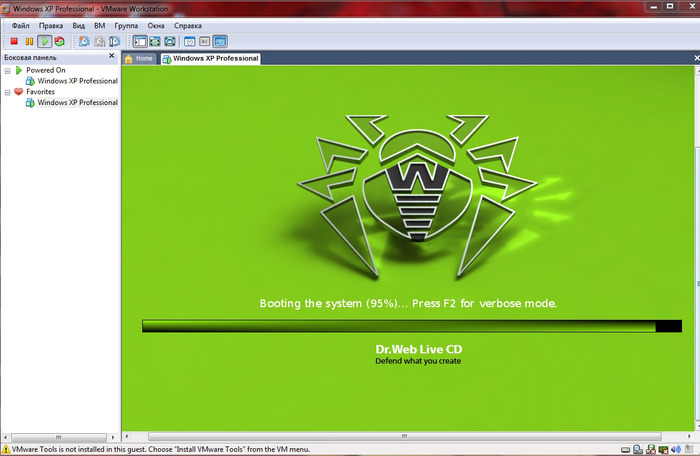Click the Booting the system (95%) text
Image resolution: width=700 pixels, height=456 pixels.
[x=333, y=303]
